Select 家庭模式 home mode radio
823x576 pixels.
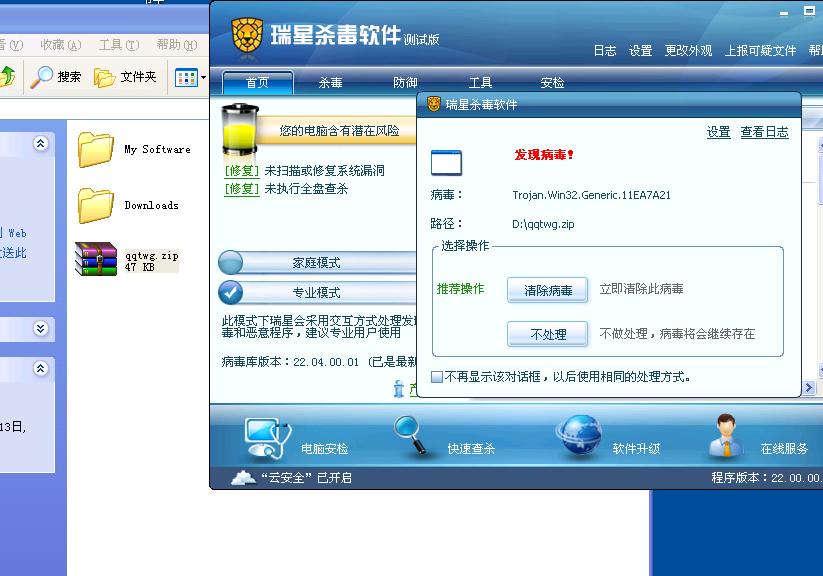point(230,262)
